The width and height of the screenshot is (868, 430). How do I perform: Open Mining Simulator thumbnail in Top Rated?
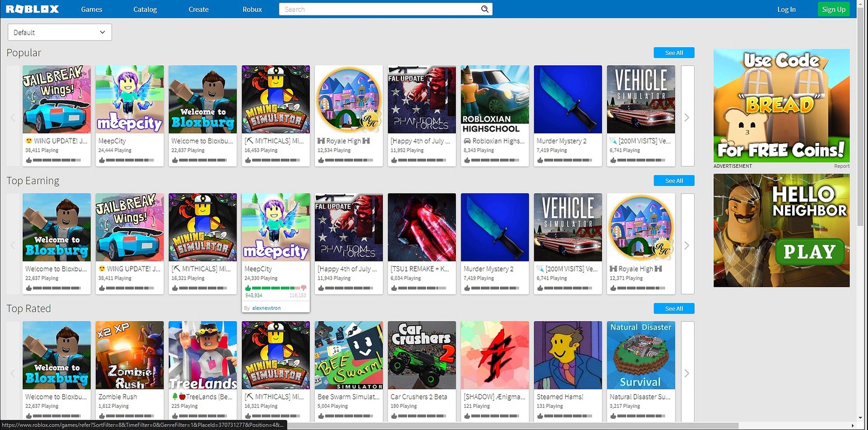(x=276, y=355)
